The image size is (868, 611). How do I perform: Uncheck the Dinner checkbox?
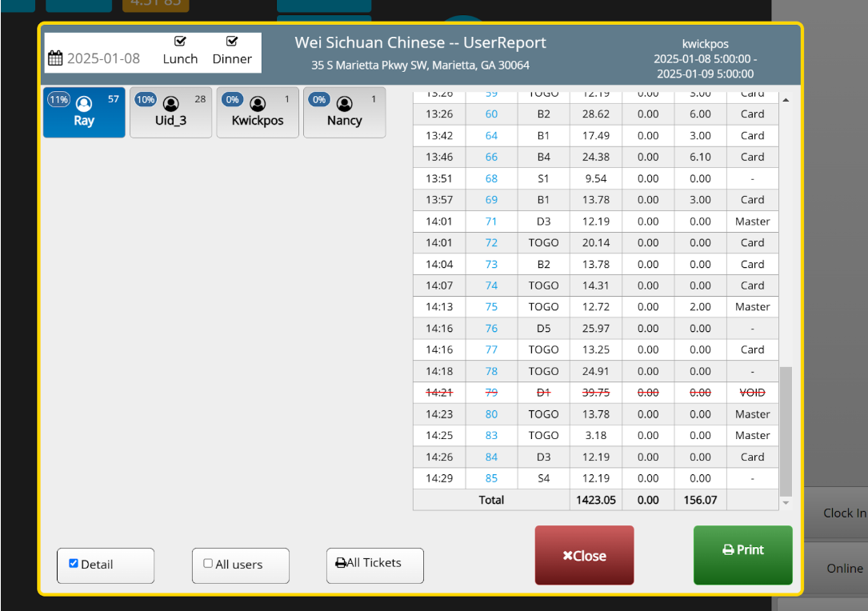click(x=232, y=41)
